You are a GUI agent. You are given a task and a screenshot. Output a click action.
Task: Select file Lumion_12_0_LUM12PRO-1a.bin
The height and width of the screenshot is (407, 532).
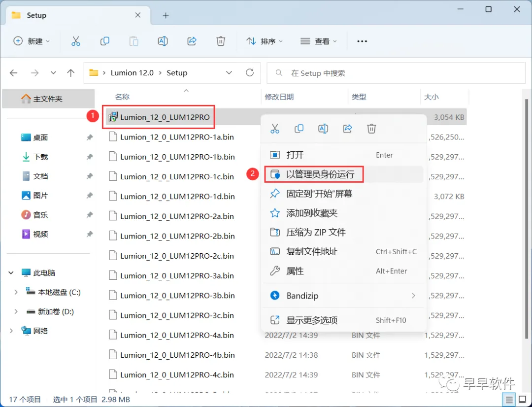point(171,137)
